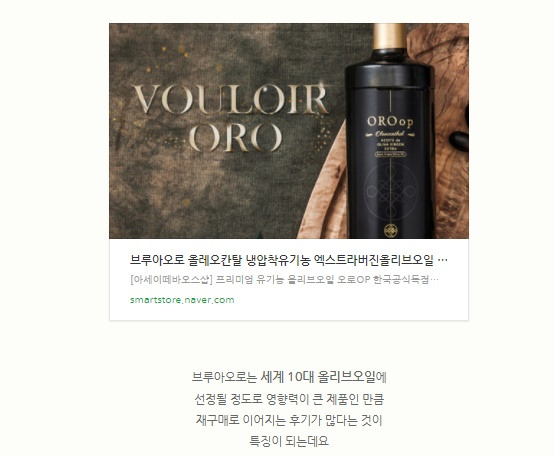555x457 pixels.
Task: Click the line 재구매로 이어지는 후기가 많다는 것이
Action: [x=289, y=420]
